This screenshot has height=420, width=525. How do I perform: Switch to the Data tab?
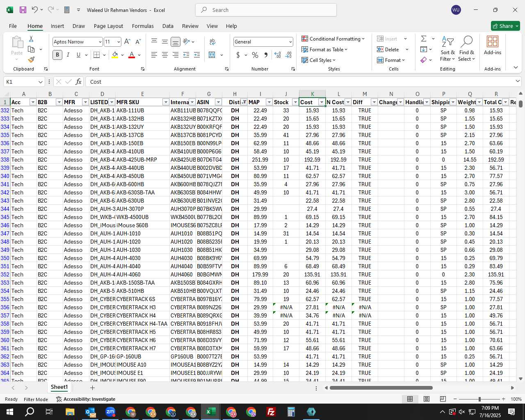click(x=168, y=26)
